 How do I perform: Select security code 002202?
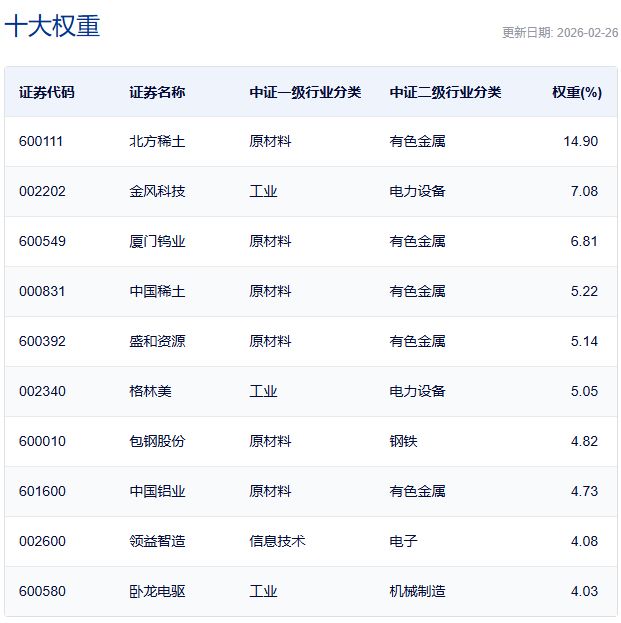tap(42, 192)
